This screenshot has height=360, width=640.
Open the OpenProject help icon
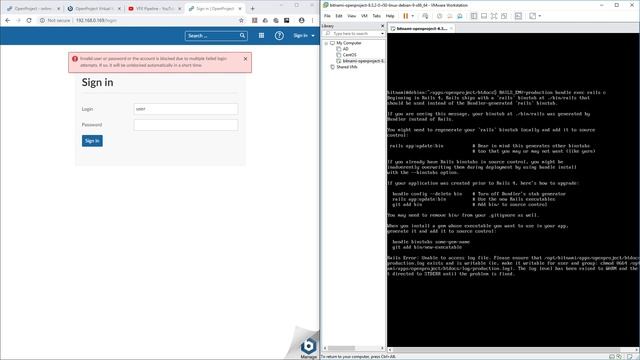pos(279,36)
